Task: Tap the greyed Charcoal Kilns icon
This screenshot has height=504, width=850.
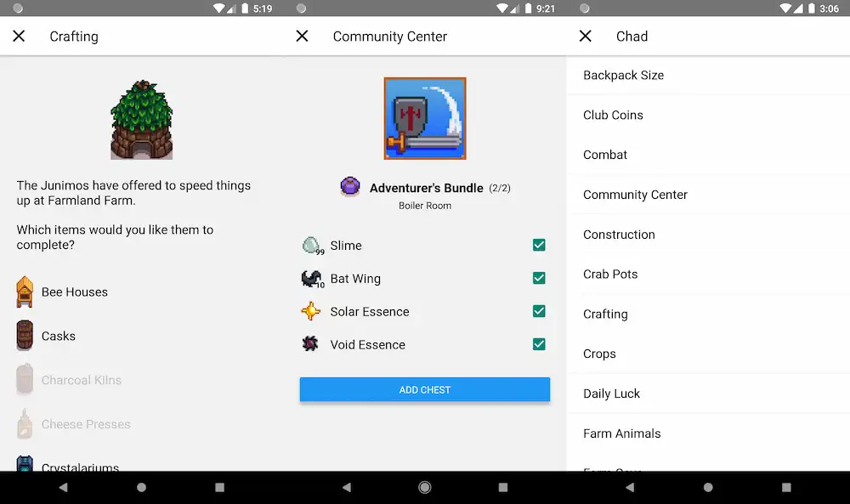Action: click(x=25, y=379)
